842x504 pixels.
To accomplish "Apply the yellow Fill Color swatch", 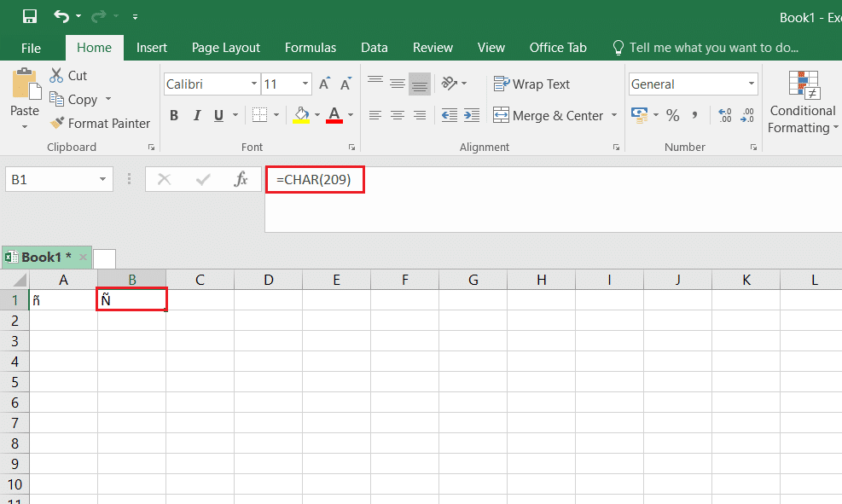I will [x=301, y=115].
